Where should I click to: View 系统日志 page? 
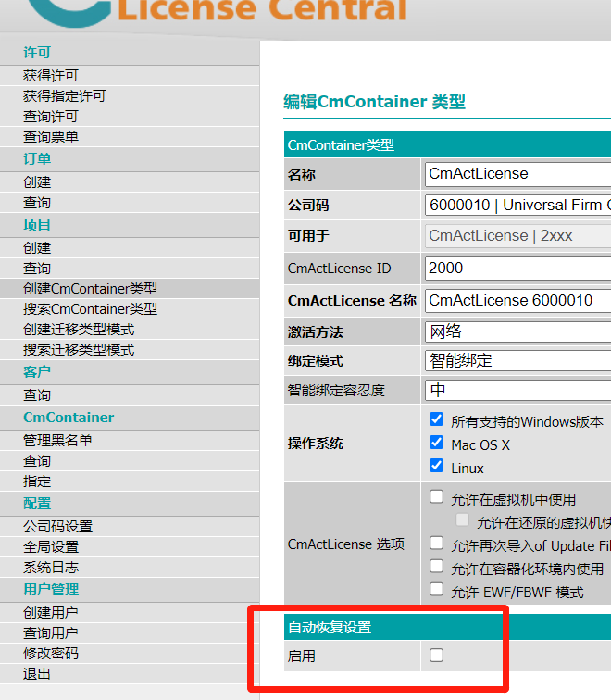point(50,568)
